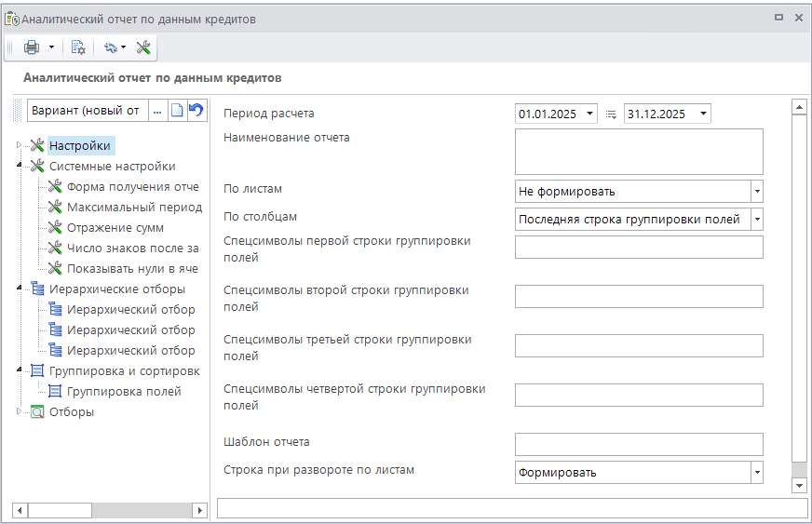The image size is (812, 524).
Task: Open Группировка полей tree item
Action: [123, 392]
